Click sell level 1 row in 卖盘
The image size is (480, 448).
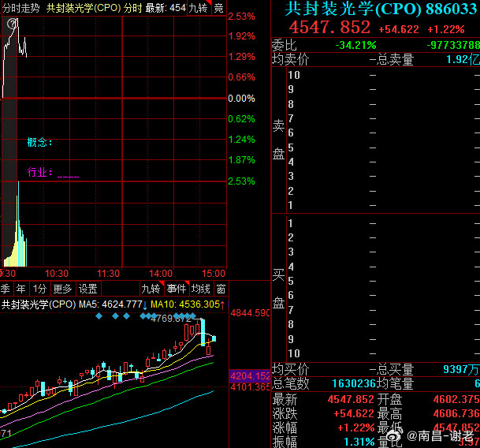point(383,205)
